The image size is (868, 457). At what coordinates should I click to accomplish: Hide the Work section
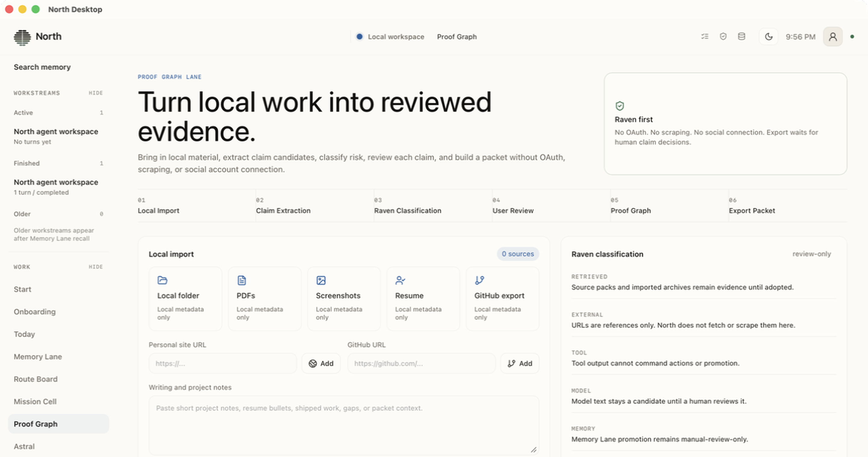tap(96, 267)
